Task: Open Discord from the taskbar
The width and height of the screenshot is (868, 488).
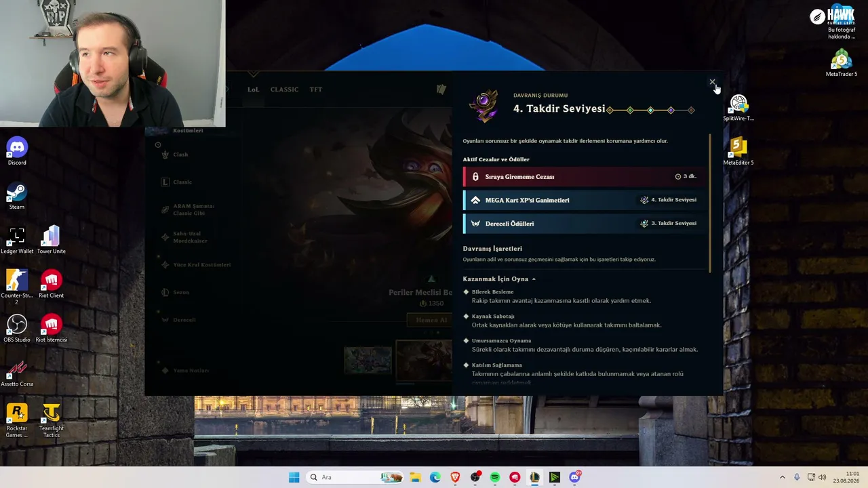Action: pos(574,477)
